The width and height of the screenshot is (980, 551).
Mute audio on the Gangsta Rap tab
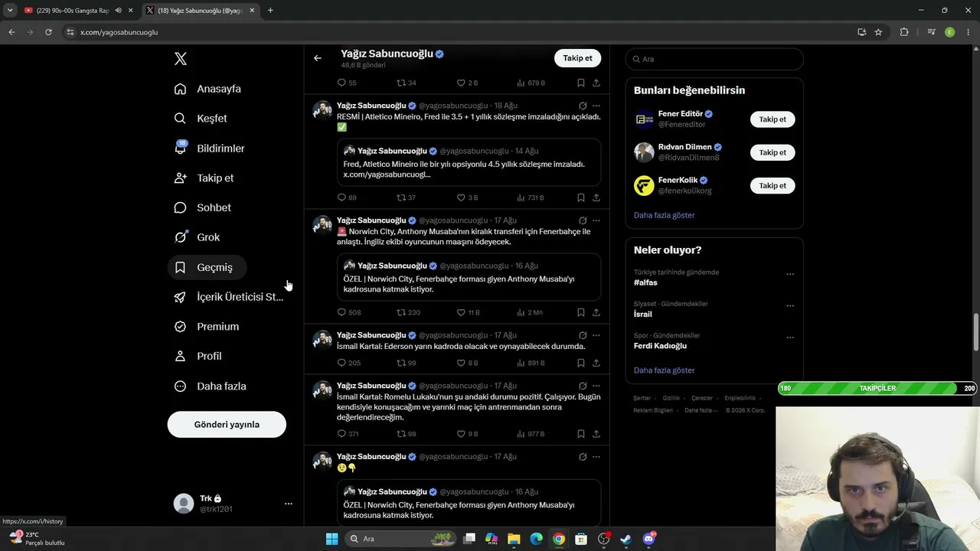coord(118,11)
